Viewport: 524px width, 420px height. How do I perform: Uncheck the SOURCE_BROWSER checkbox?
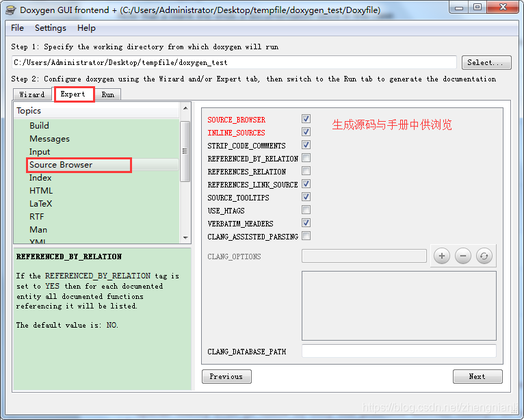pos(306,118)
